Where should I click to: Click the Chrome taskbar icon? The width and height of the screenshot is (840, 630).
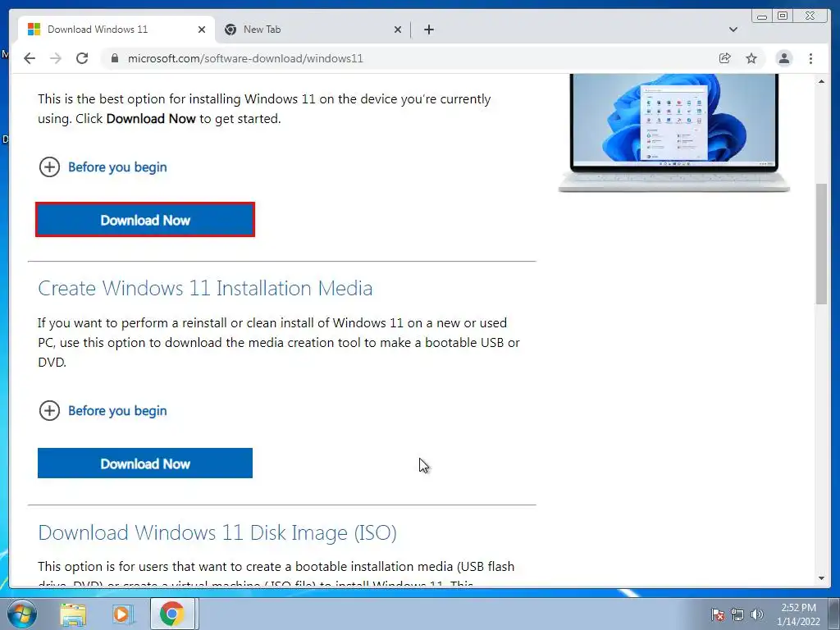pyautogui.click(x=171, y=614)
